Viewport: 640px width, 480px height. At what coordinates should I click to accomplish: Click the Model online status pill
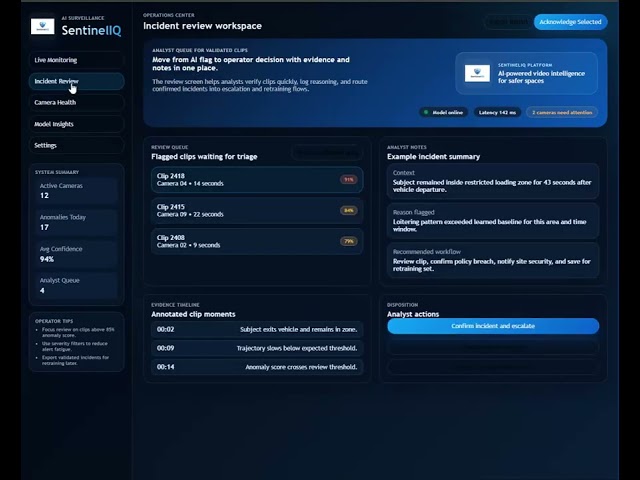pos(444,112)
